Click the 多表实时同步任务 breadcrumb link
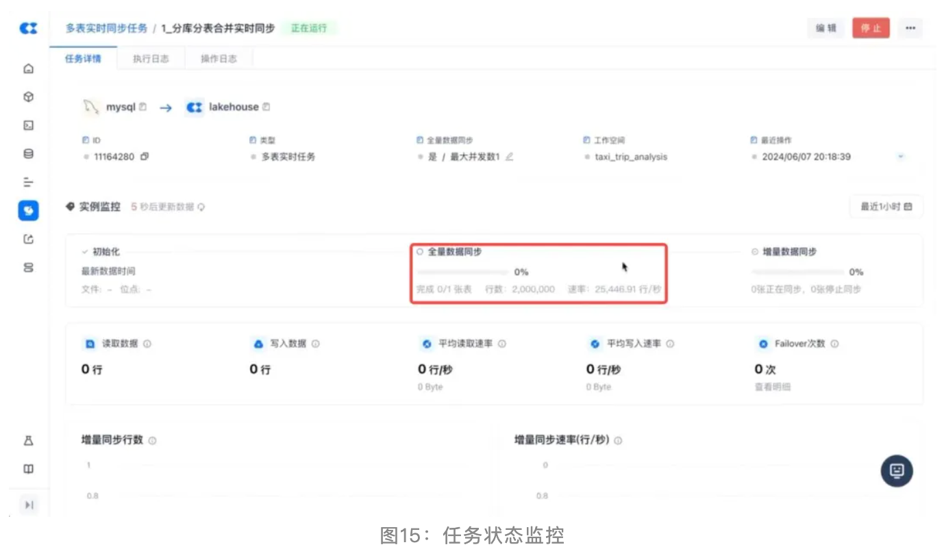This screenshot has height=560, width=944. coord(106,29)
